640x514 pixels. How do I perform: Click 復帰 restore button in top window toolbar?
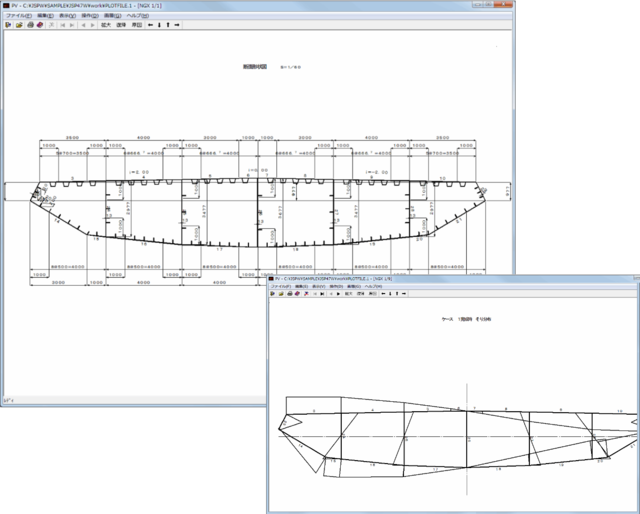(121, 25)
